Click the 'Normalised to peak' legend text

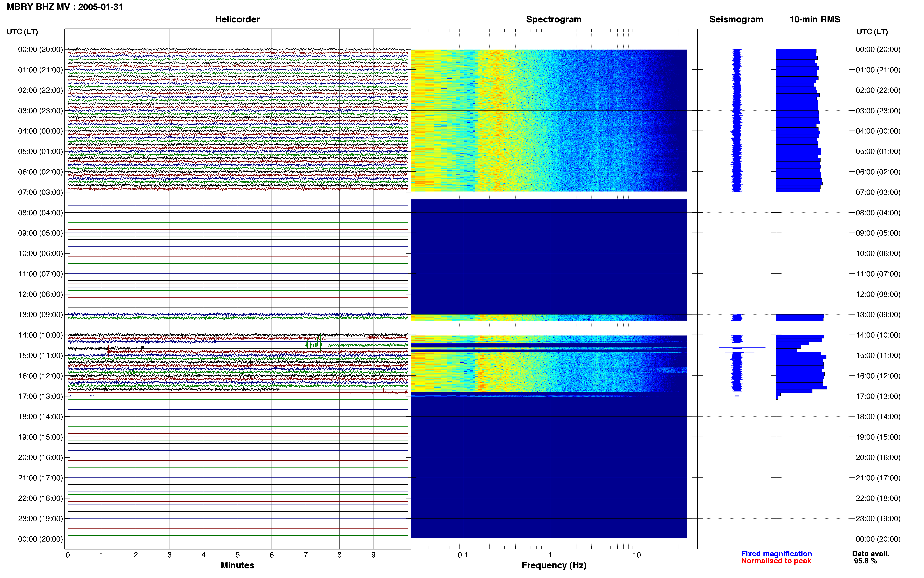click(776, 561)
